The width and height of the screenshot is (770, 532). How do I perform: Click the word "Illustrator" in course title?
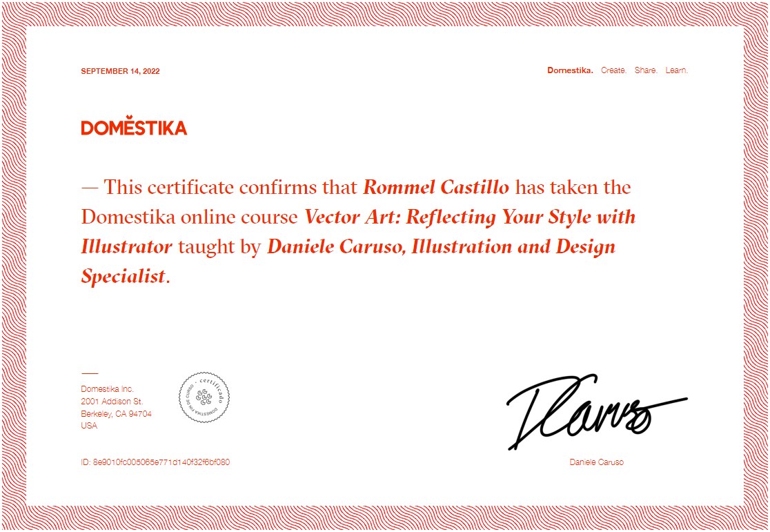tap(126, 247)
